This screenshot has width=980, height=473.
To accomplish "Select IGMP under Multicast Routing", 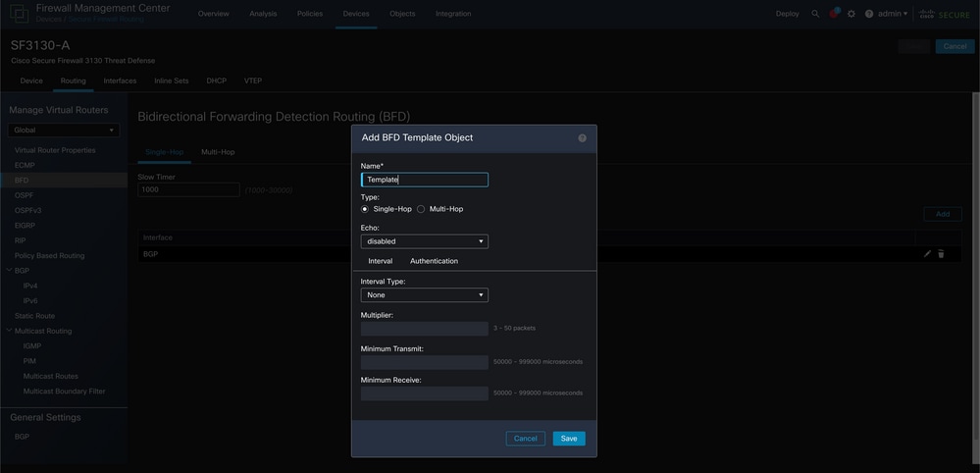I will point(31,346).
